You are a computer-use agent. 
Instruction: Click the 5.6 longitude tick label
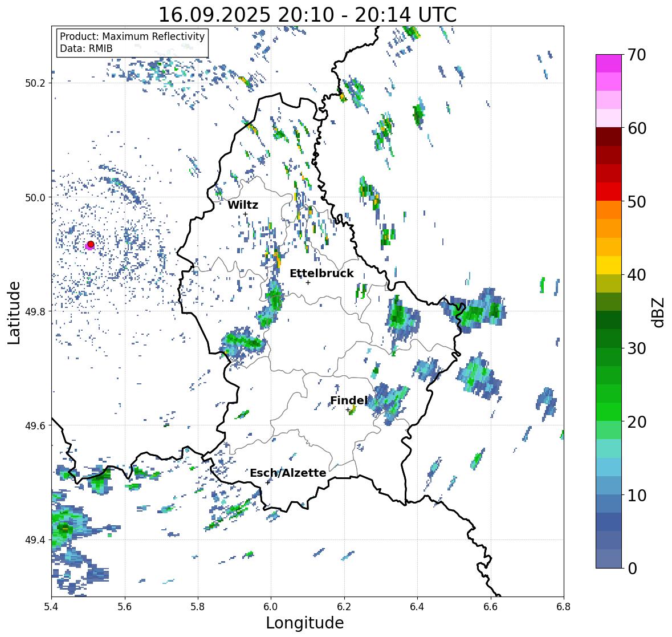click(125, 606)
